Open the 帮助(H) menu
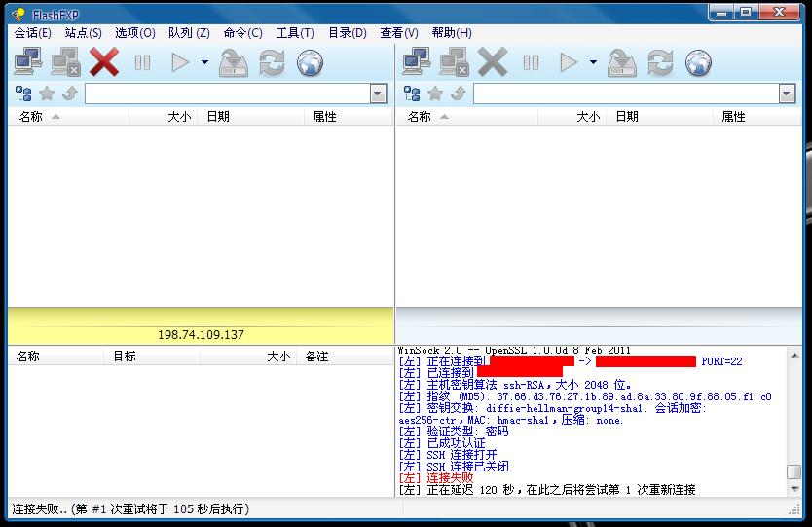The image size is (812, 527). [452, 33]
